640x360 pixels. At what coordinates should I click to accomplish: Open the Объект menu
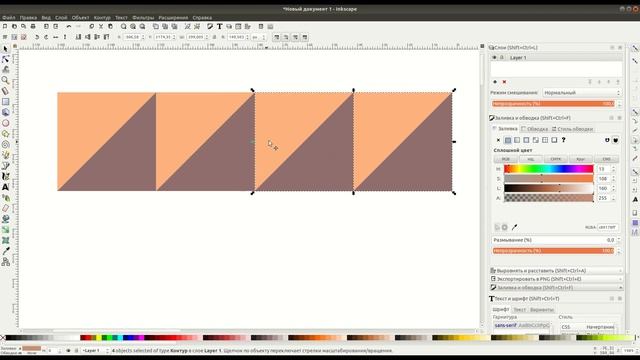point(80,18)
